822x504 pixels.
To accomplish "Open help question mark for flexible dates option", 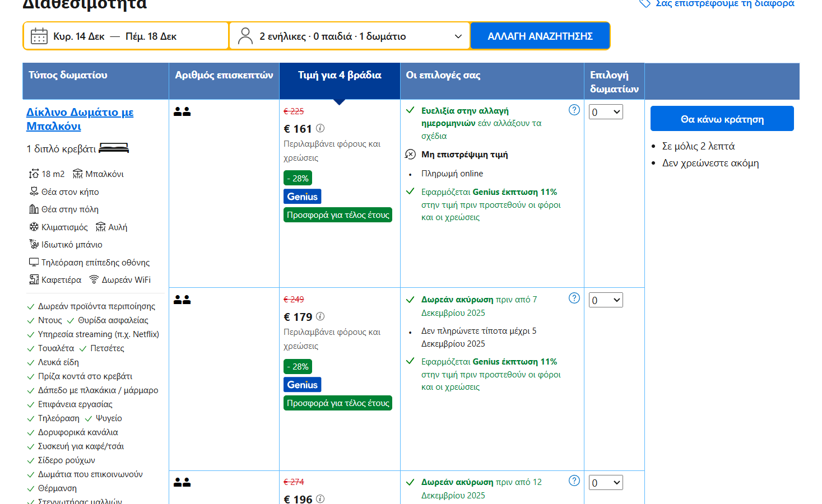I will click(574, 110).
